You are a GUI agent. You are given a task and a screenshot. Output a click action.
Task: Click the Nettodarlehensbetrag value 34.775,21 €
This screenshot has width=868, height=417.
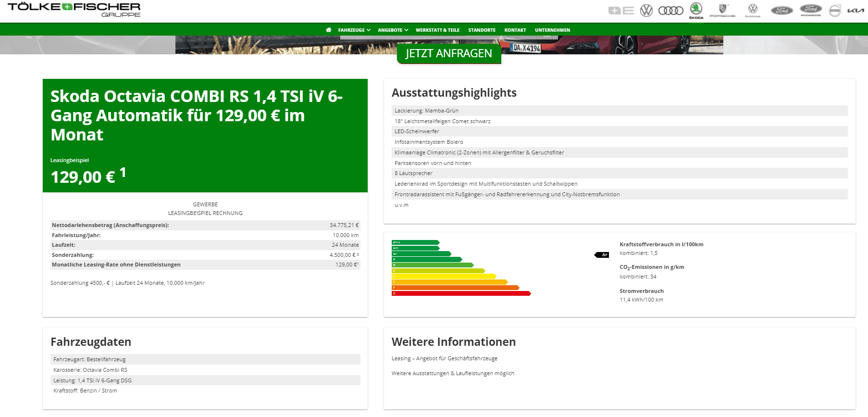pos(344,225)
